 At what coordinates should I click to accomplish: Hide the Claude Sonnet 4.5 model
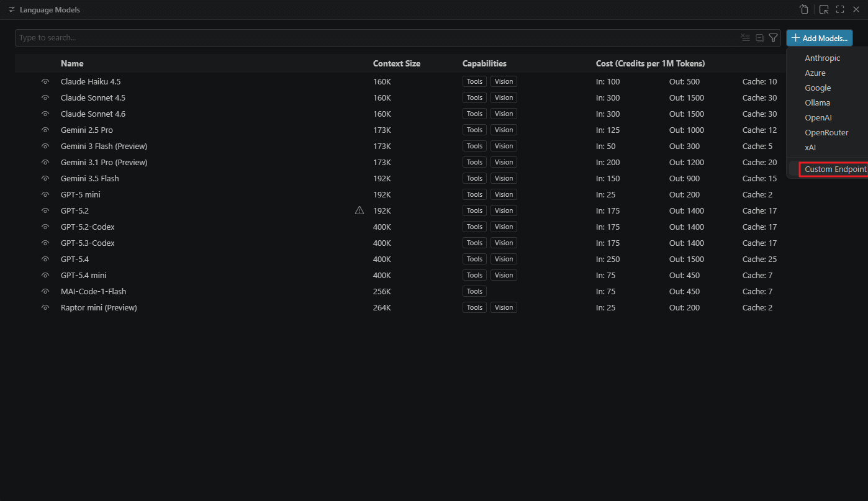coord(45,97)
